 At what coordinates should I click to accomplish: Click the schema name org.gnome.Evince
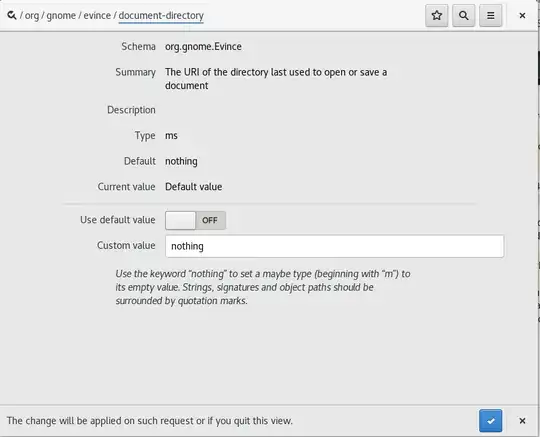click(x=203, y=46)
